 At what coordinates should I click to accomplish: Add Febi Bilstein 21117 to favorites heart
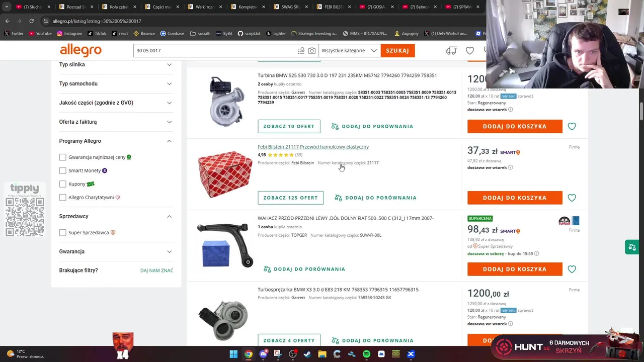[x=572, y=198]
